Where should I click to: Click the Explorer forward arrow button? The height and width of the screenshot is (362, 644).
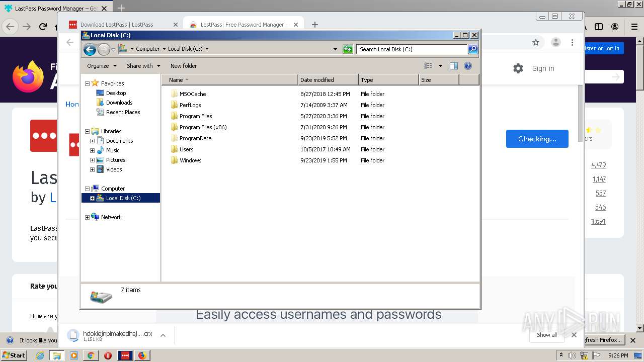104,49
